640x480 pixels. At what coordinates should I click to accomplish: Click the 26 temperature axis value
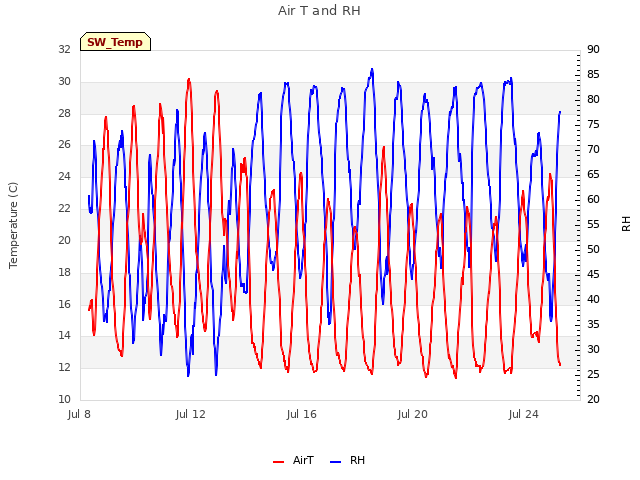64,144
